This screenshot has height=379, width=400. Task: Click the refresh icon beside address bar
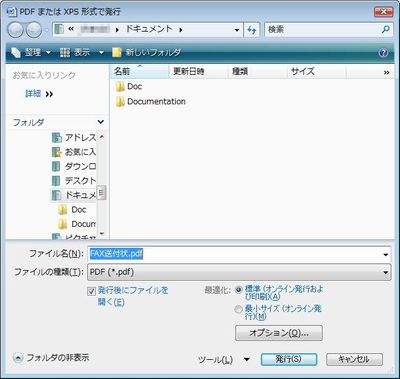(x=252, y=30)
